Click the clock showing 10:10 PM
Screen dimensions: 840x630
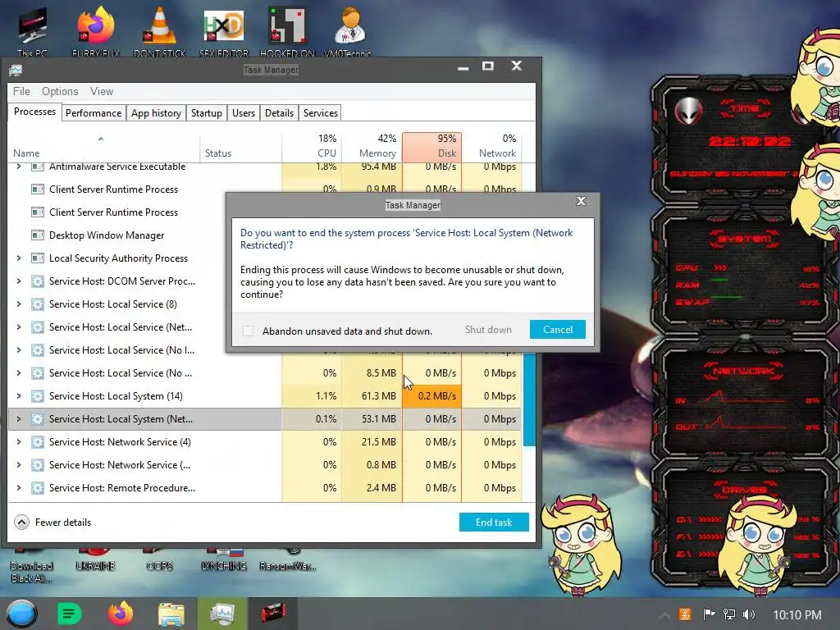pyautogui.click(x=797, y=615)
